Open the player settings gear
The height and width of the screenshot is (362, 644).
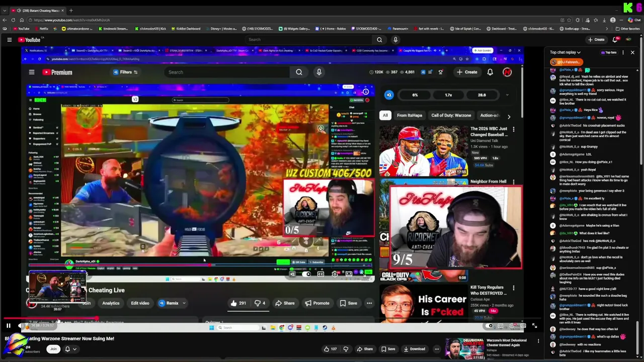pos(512,326)
